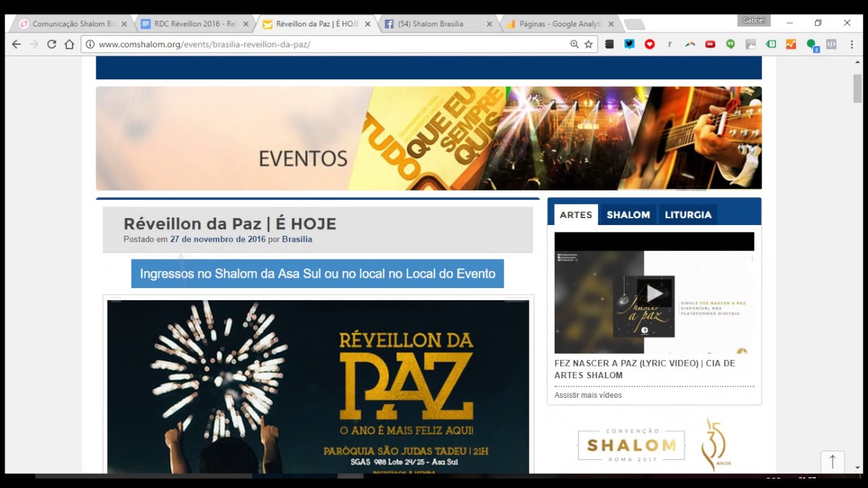The height and width of the screenshot is (488, 868).
Task: View site information icon in address bar
Action: (90, 44)
